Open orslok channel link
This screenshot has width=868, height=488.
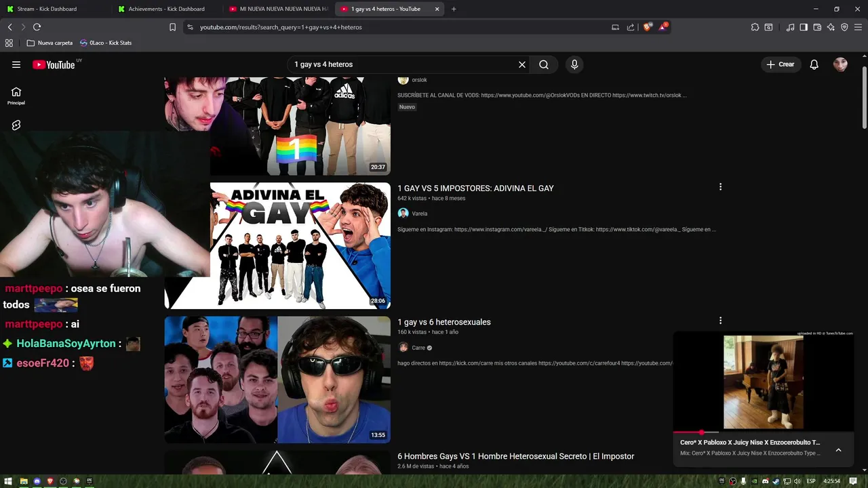[x=419, y=80]
